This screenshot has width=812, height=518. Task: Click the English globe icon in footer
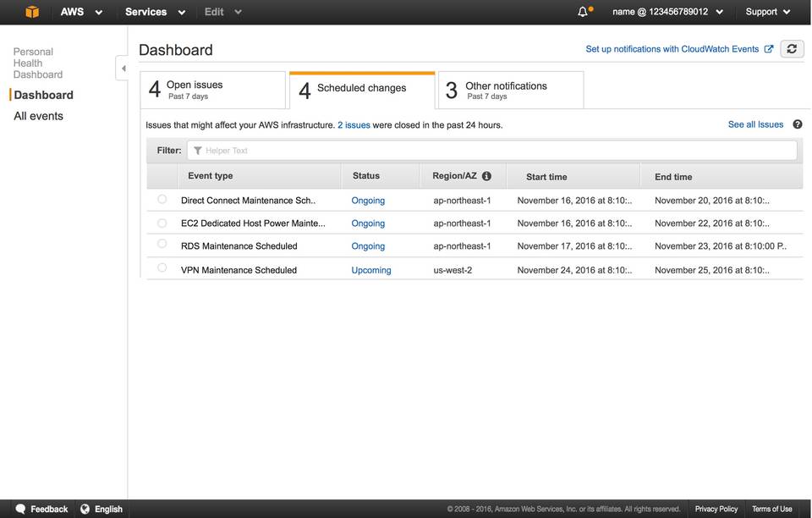pos(87,509)
